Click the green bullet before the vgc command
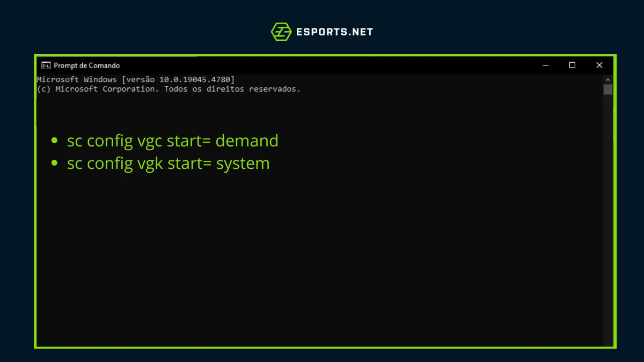 coord(54,141)
